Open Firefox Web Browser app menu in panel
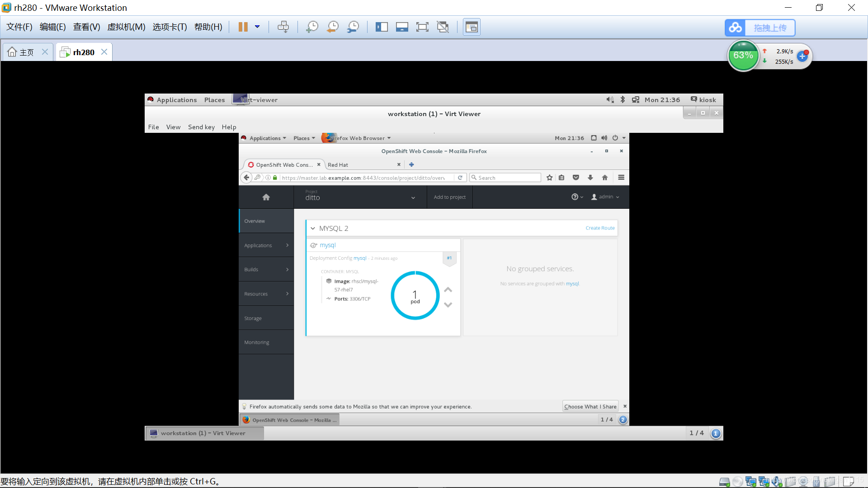The height and width of the screenshot is (488, 868). click(x=357, y=138)
